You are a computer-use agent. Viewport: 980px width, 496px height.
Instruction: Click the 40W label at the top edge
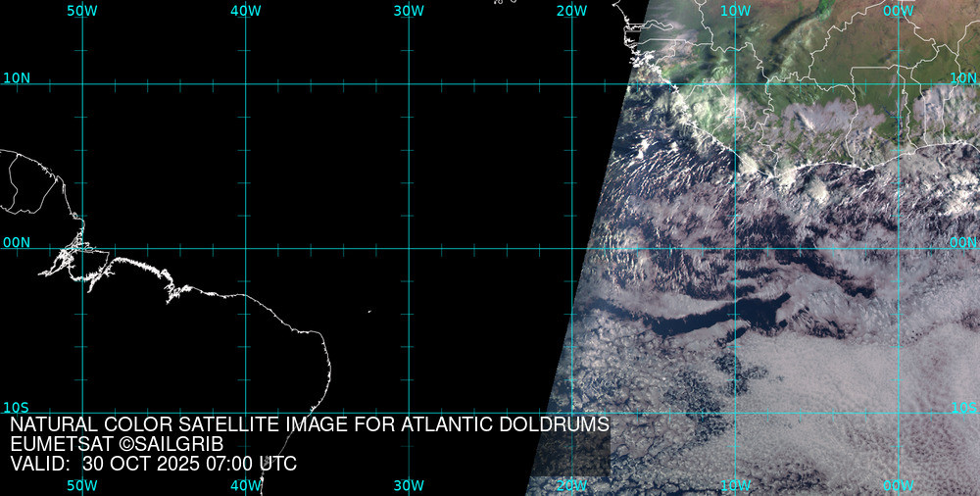tap(245, 11)
